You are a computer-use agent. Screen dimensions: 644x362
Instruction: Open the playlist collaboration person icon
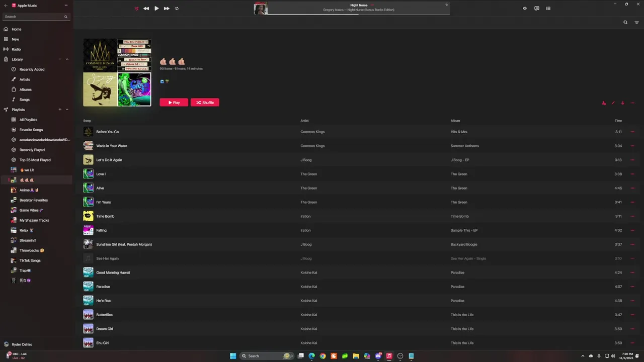(x=604, y=103)
